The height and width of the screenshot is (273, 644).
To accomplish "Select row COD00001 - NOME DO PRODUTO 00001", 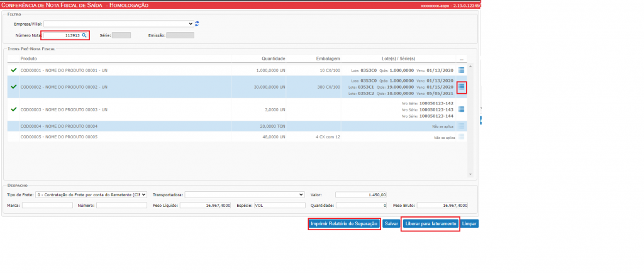I will 236,70.
